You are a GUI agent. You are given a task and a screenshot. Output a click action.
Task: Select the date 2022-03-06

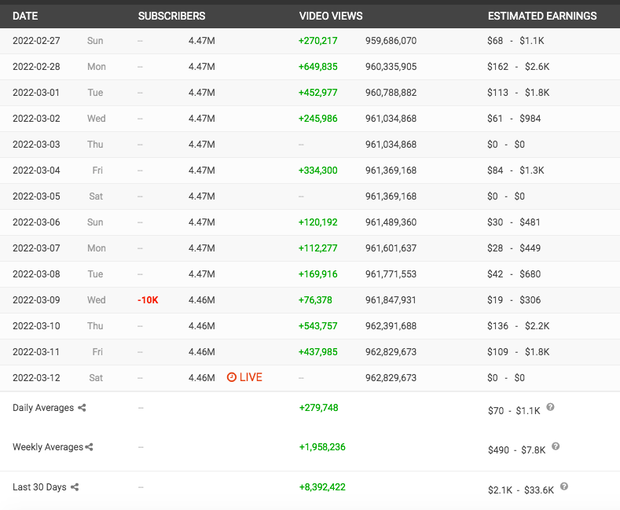[36, 222]
